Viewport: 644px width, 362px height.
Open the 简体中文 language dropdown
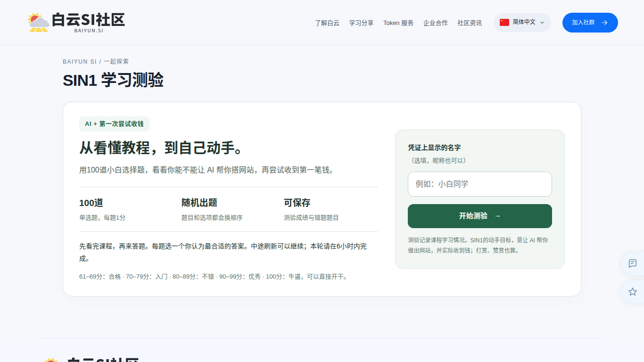point(522,22)
